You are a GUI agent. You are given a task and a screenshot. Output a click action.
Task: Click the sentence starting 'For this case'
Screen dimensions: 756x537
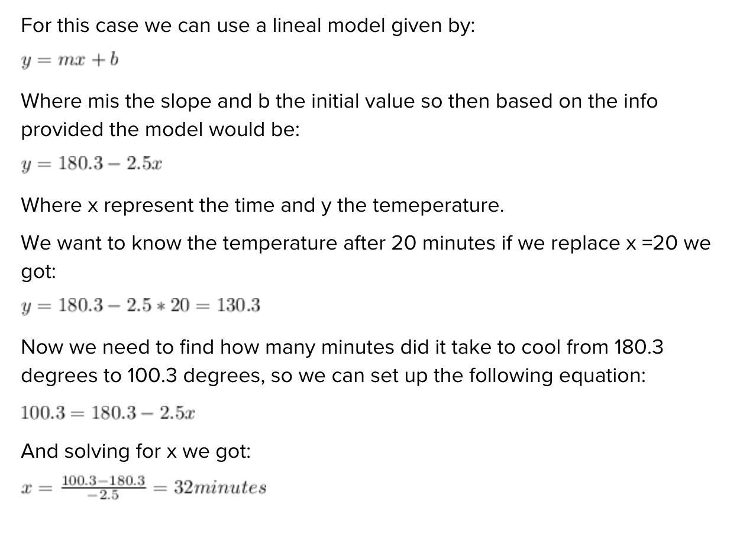248,26
